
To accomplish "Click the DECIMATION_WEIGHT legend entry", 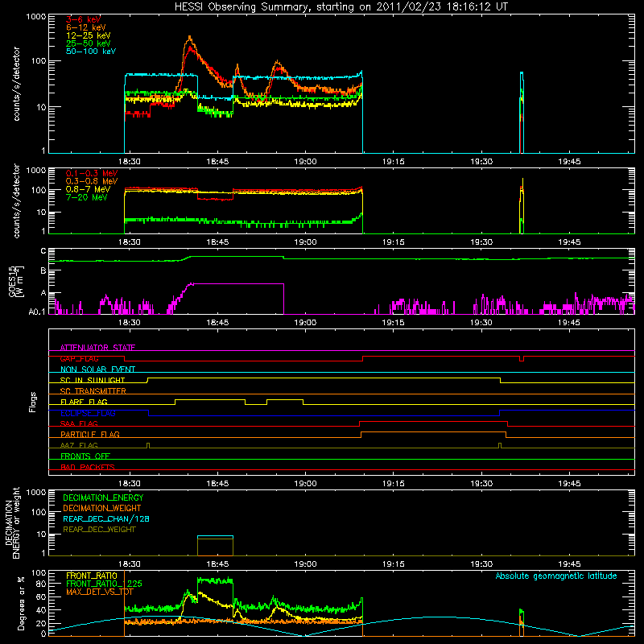I will point(102,508).
